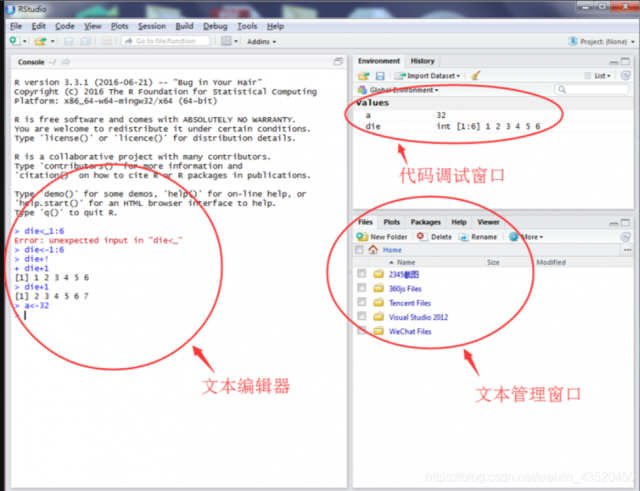Expand the recent files dropdown arrow
Viewport: 640px width, 491px height.
coord(52,42)
